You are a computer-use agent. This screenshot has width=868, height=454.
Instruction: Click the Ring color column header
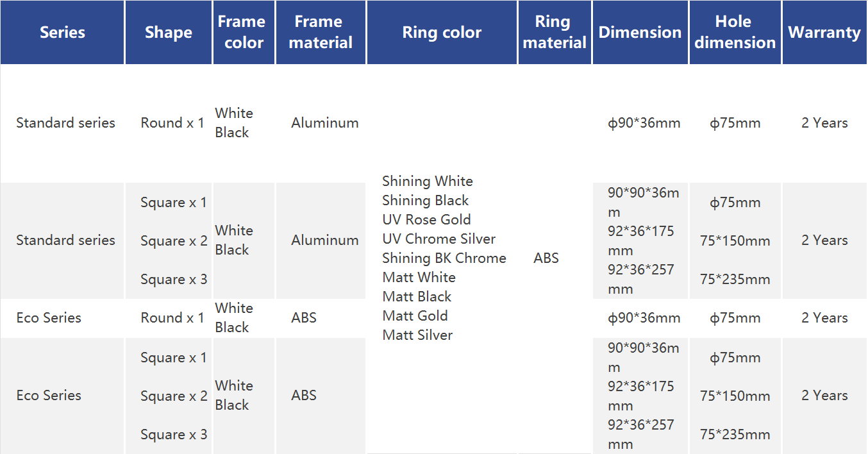pyautogui.click(x=442, y=33)
